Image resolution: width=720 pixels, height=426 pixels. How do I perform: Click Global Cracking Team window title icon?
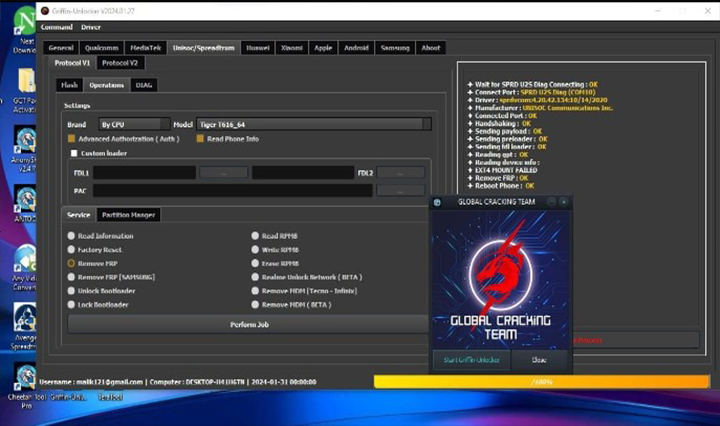tap(437, 202)
